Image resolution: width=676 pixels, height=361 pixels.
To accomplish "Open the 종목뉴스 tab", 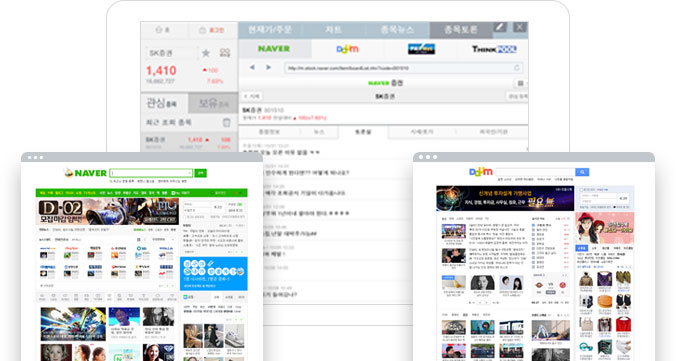I will (397, 30).
